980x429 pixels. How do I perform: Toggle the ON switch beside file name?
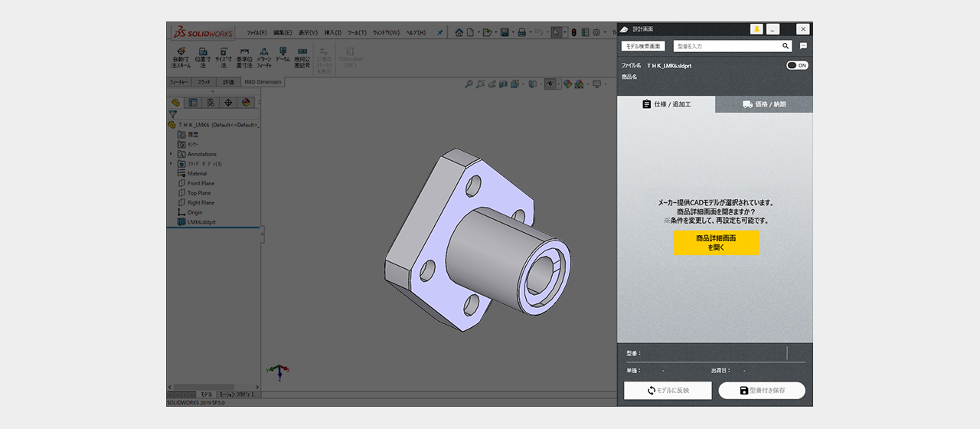coord(797,65)
